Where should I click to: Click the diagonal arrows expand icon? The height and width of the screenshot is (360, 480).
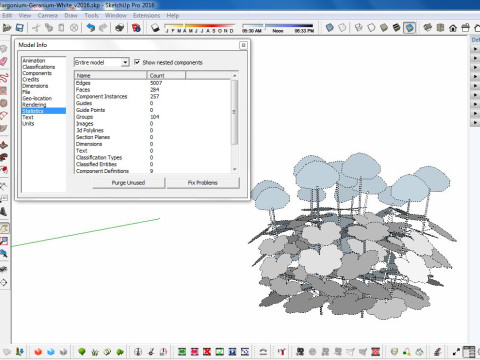pos(456,351)
